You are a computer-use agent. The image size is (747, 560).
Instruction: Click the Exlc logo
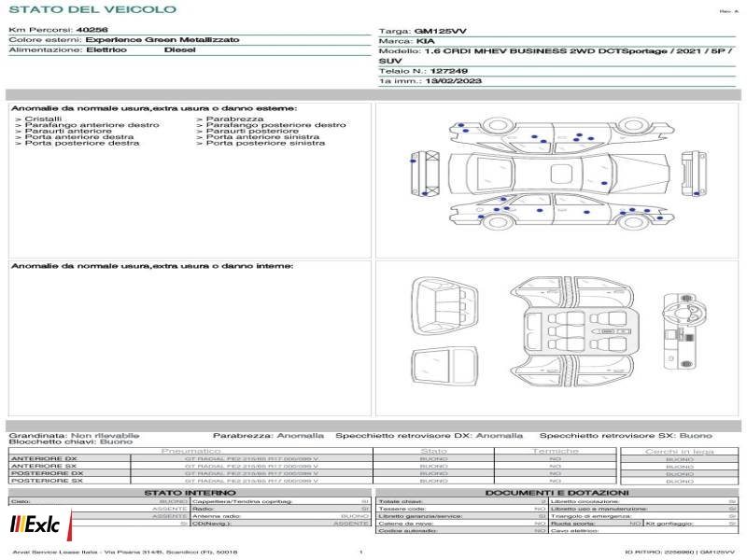(x=40, y=525)
